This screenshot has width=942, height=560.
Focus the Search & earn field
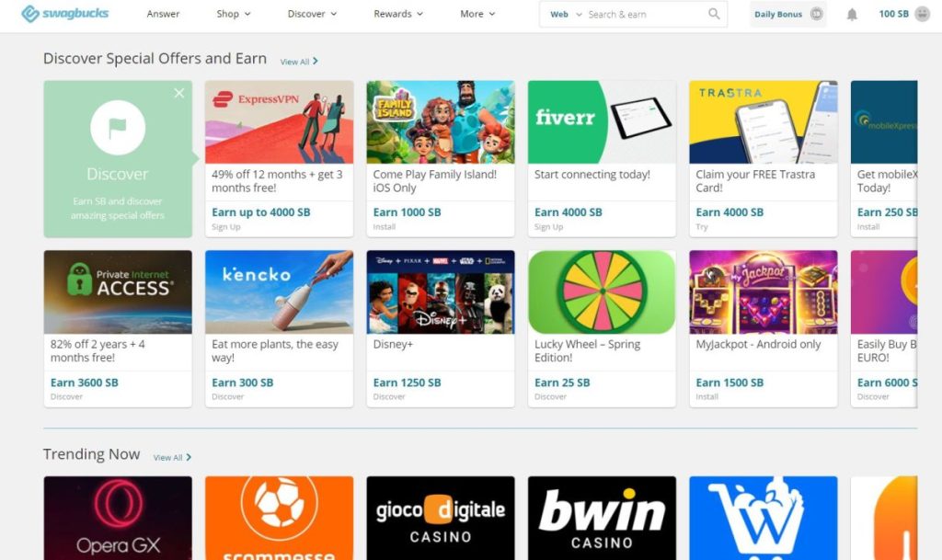pos(646,15)
